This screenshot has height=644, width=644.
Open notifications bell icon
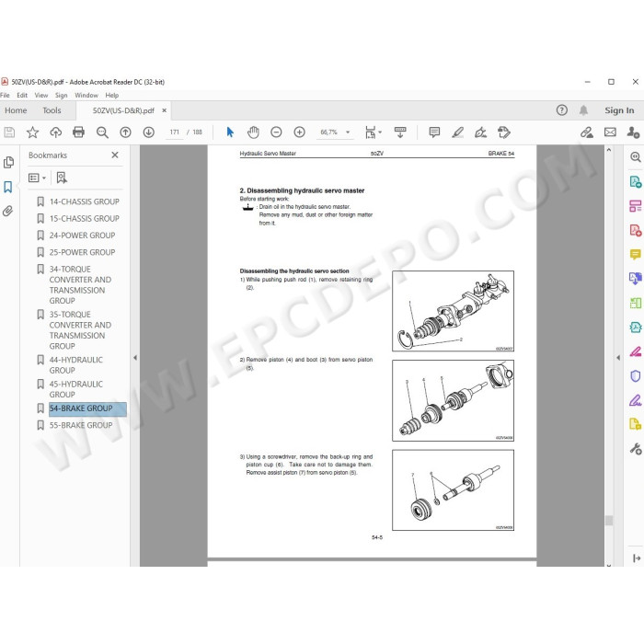tap(583, 110)
